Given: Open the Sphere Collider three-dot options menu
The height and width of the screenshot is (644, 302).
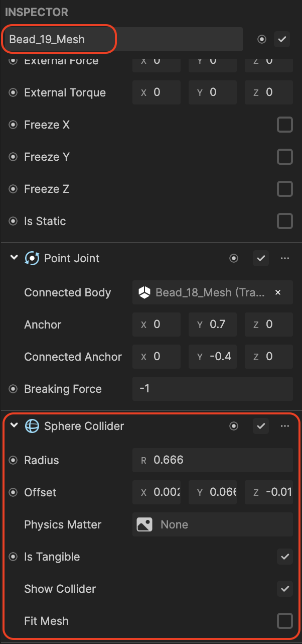Looking at the screenshot, I should pos(285,426).
